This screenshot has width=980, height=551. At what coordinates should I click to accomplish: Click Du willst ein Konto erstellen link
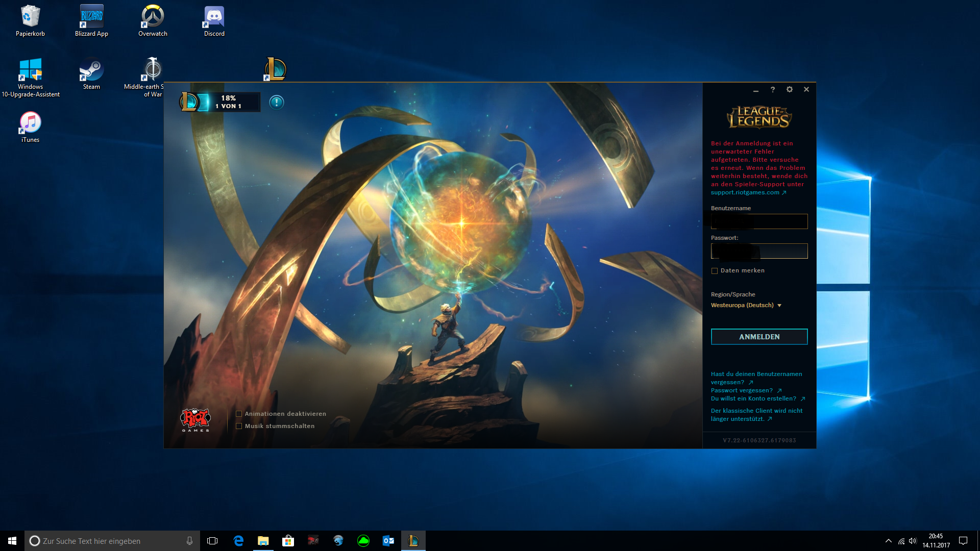753,398
